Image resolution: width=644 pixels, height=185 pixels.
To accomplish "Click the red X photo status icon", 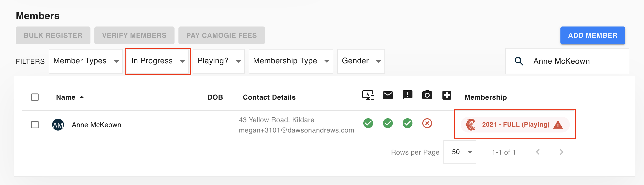I will (427, 123).
